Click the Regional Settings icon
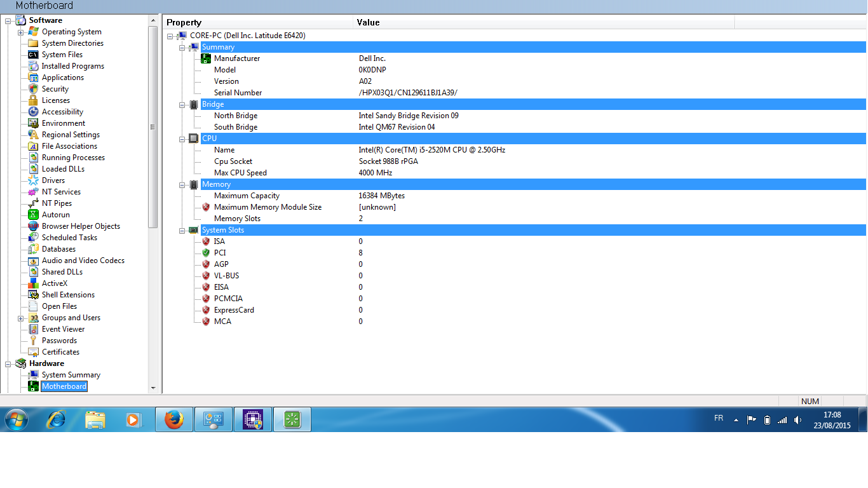This screenshot has height=488, width=868. (x=33, y=135)
